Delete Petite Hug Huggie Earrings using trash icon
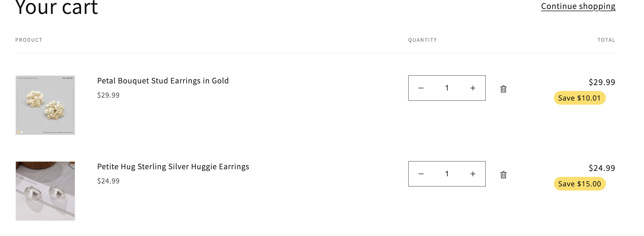 503,175
